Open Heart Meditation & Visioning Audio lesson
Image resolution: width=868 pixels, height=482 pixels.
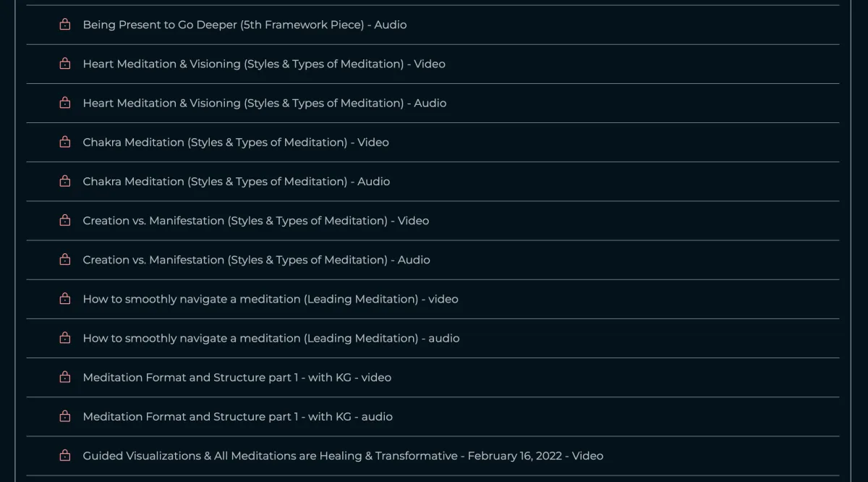pos(264,103)
